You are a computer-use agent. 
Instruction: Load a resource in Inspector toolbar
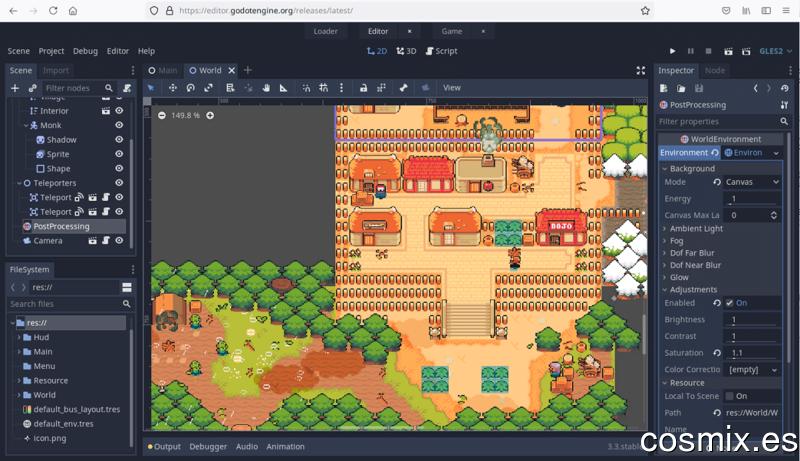pyautogui.click(x=681, y=88)
